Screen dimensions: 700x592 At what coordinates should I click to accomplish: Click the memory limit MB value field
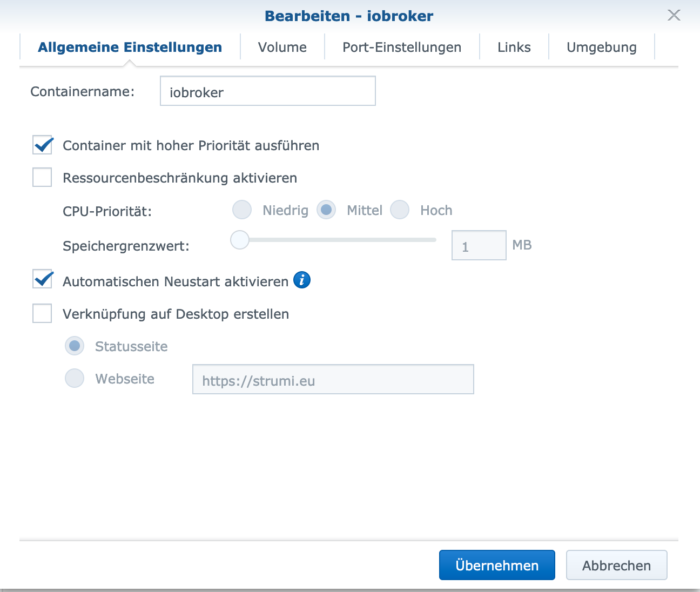coord(479,245)
